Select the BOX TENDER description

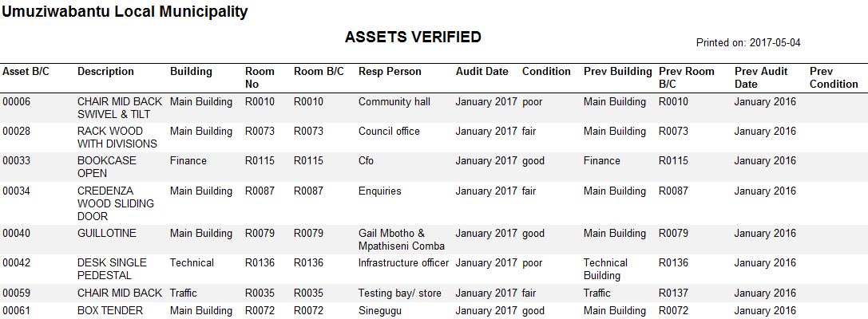click(x=110, y=311)
